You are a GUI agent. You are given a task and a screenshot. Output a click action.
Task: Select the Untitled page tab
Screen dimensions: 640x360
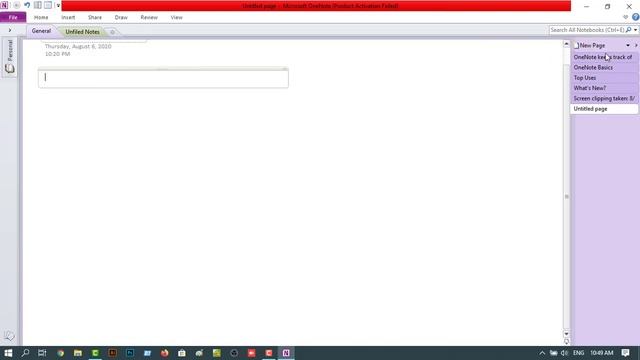click(x=604, y=109)
